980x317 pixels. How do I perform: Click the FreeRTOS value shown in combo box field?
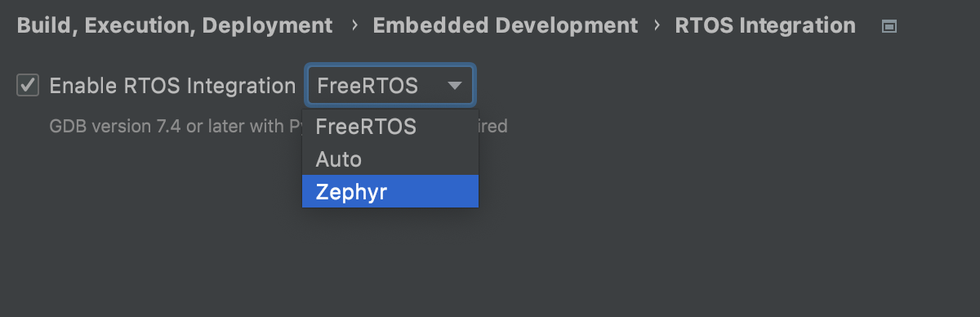click(x=367, y=86)
